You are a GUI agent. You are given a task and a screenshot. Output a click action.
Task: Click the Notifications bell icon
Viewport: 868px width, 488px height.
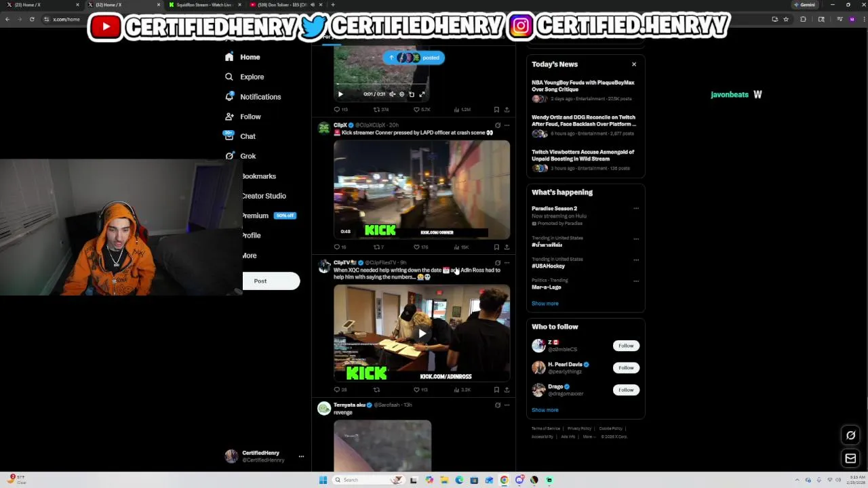(229, 97)
